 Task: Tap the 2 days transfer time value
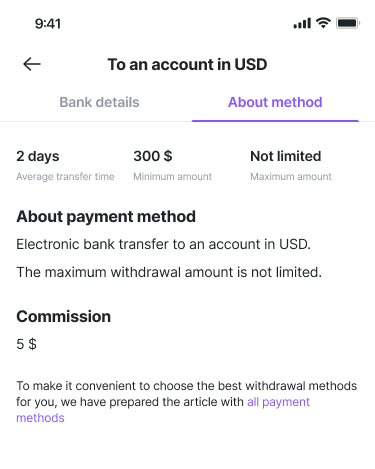pos(38,156)
